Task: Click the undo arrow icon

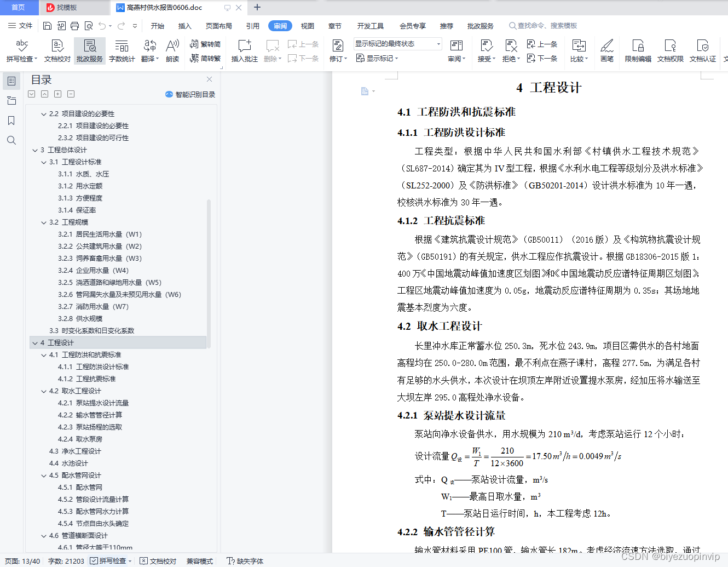Action: pyautogui.click(x=102, y=26)
